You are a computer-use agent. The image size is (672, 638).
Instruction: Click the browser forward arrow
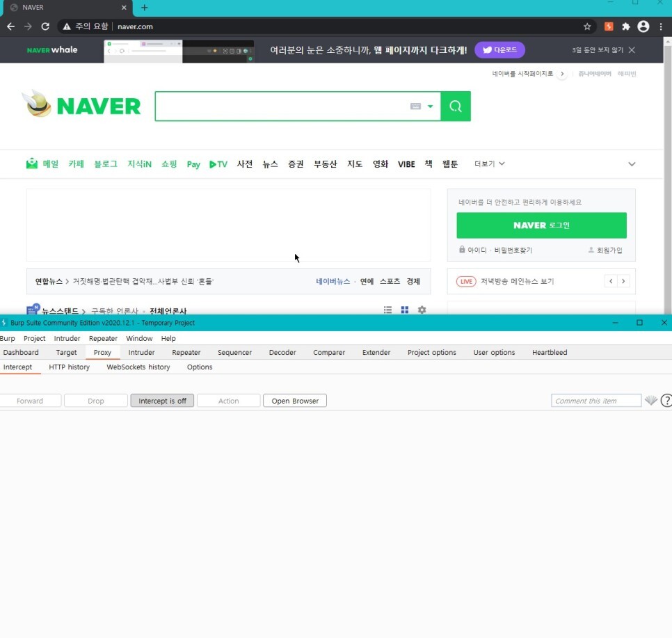pos(29,26)
